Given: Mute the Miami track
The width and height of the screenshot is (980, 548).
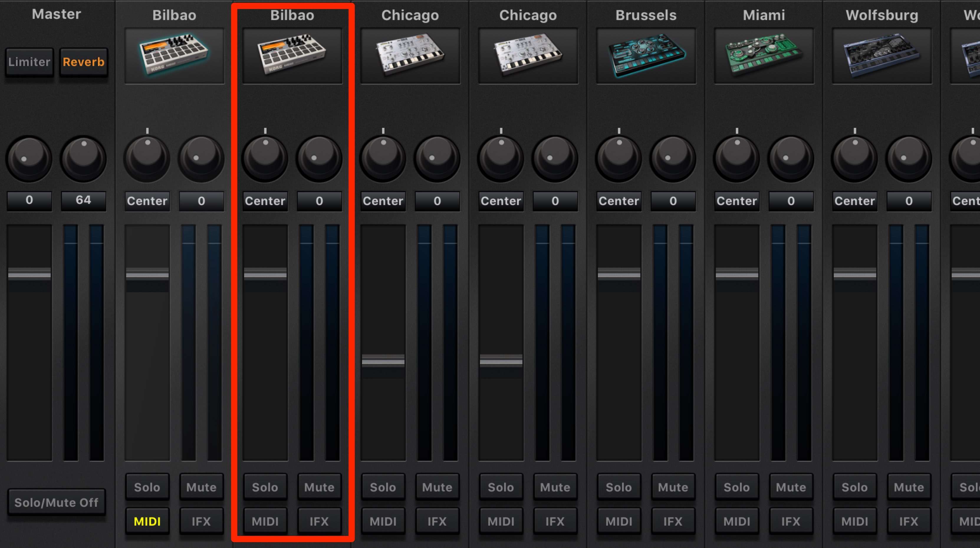Looking at the screenshot, I should point(791,487).
